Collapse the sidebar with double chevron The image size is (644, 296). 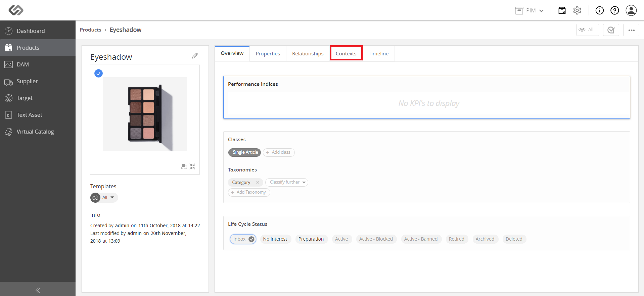(38, 290)
